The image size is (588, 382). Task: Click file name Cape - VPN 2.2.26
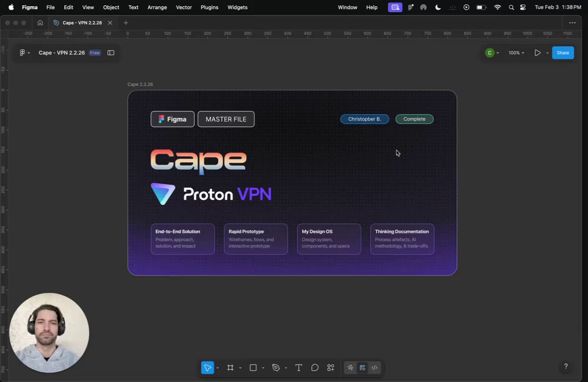pos(62,53)
